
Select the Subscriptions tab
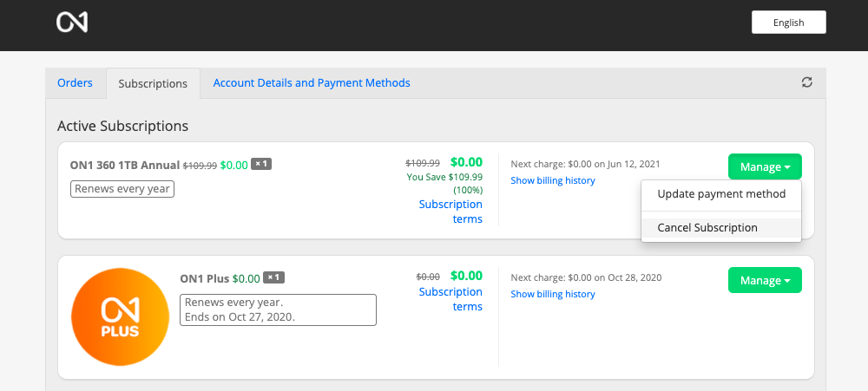pos(153,84)
